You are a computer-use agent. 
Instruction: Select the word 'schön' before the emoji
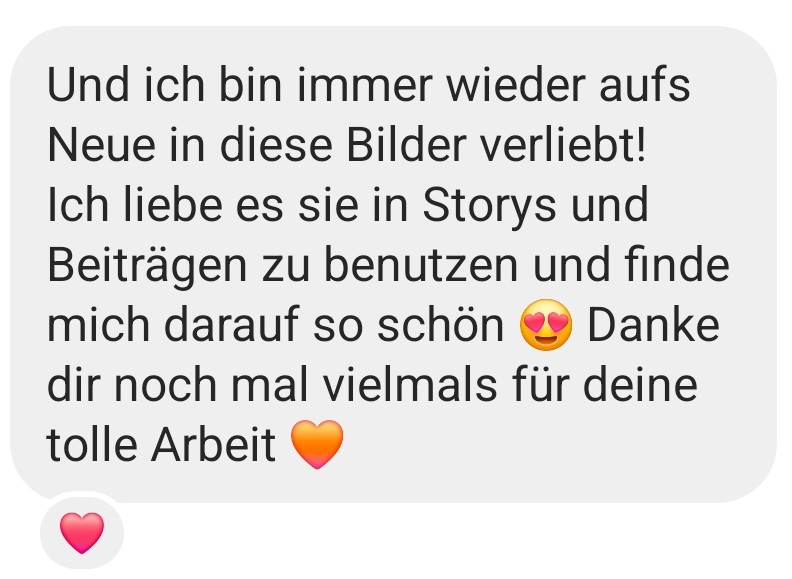tap(440, 324)
